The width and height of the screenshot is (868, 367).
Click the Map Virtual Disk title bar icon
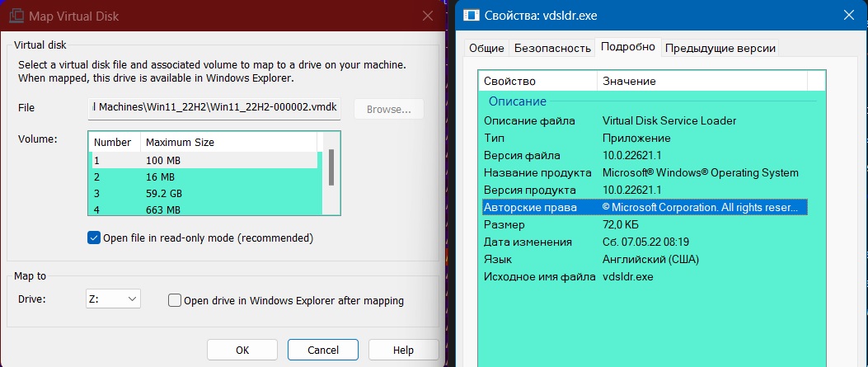click(x=16, y=16)
